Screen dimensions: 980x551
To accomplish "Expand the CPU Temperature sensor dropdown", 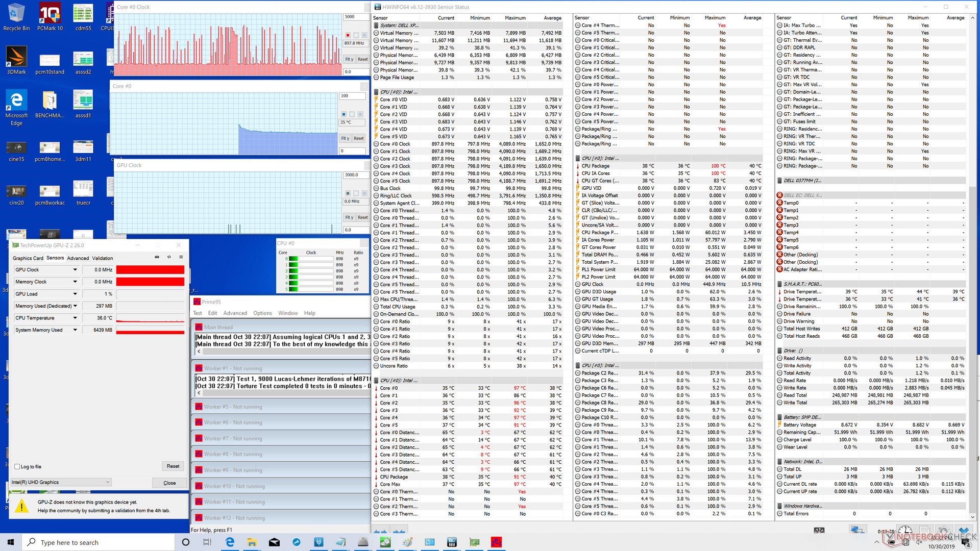I will (x=75, y=318).
